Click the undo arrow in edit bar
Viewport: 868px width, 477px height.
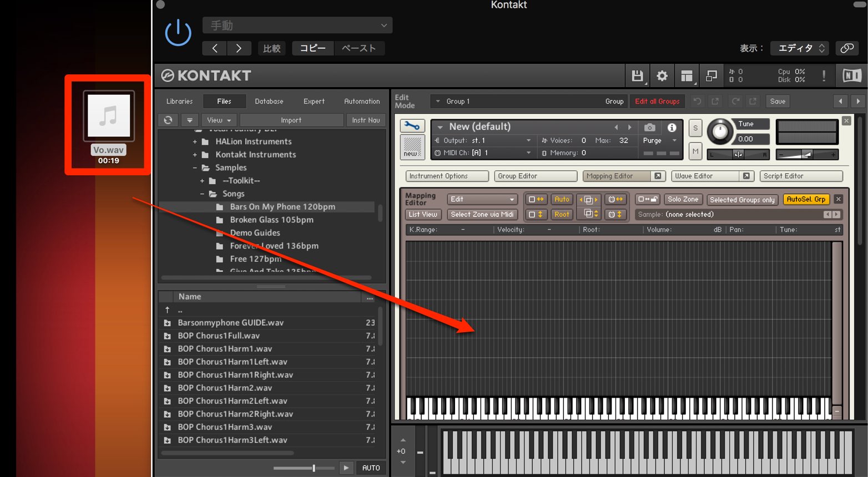point(697,102)
